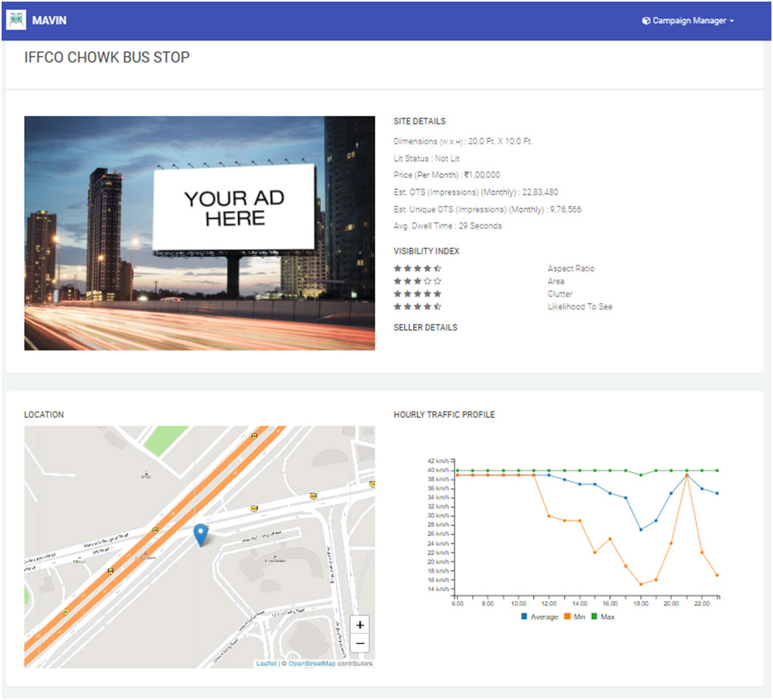Click the Area star rating
The height and width of the screenshot is (700, 773).
pyautogui.click(x=417, y=281)
